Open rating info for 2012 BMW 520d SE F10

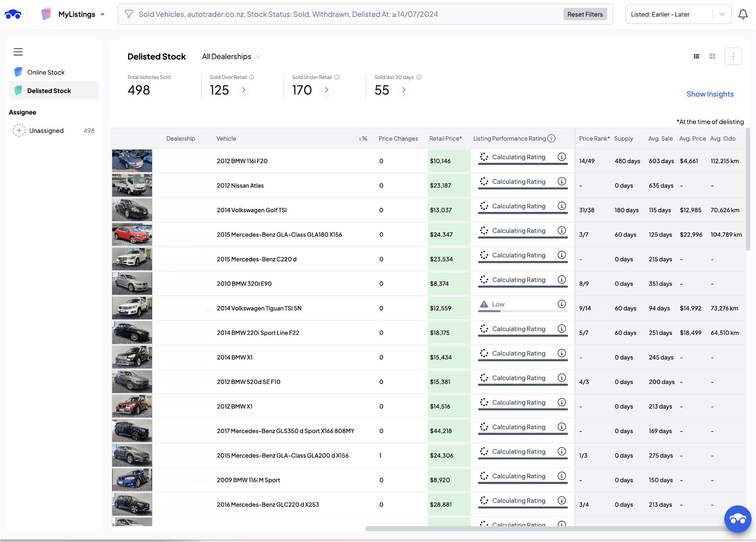pyautogui.click(x=562, y=378)
